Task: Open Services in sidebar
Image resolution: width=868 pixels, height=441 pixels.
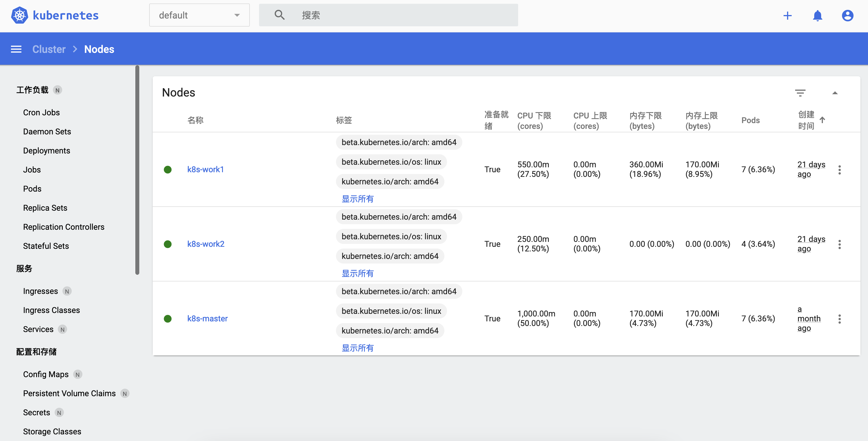Action: click(38, 329)
